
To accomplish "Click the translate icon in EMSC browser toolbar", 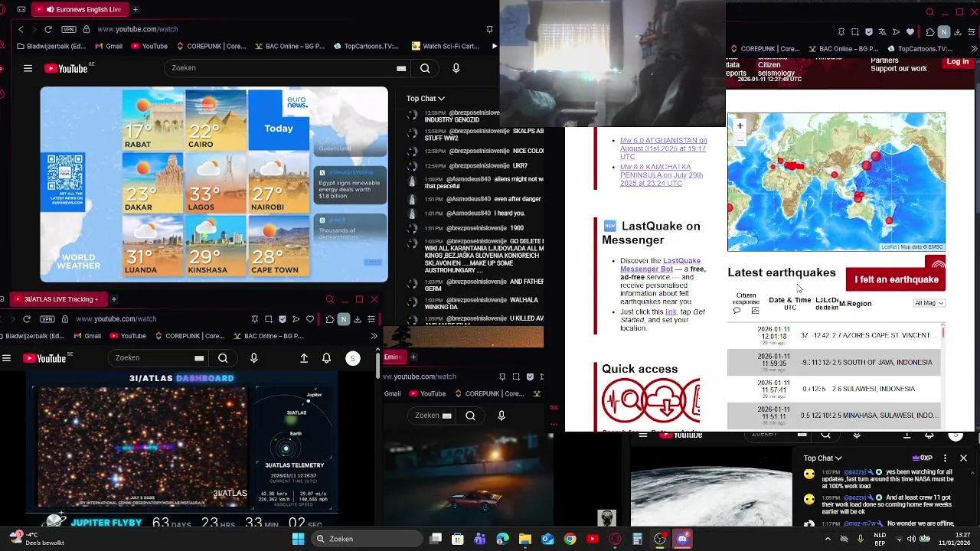I will pyautogui.click(x=882, y=32).
